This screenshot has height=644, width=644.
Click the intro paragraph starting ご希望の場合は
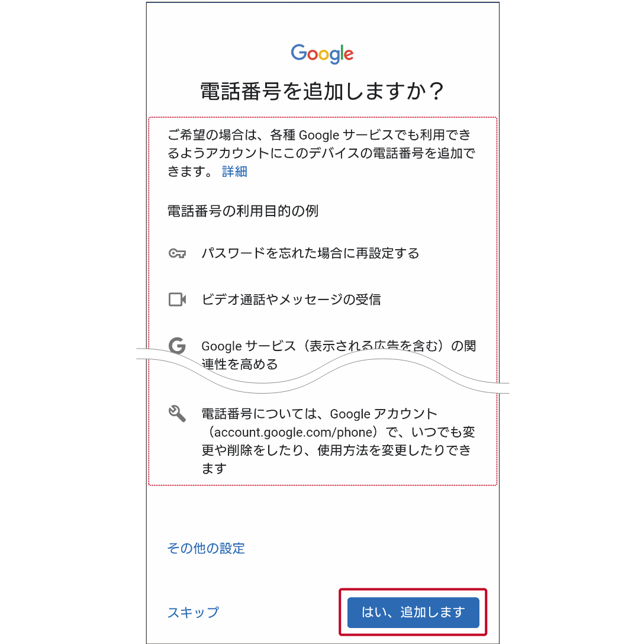tap(321, 153)
